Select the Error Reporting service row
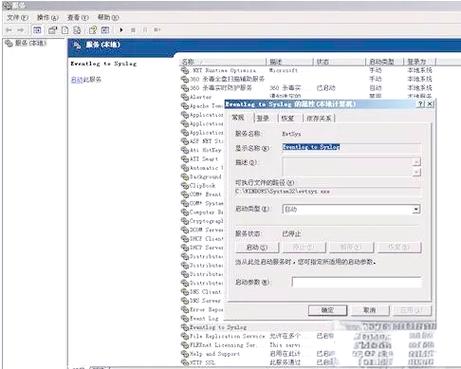461x369 pixels. [x=202, y=309]
